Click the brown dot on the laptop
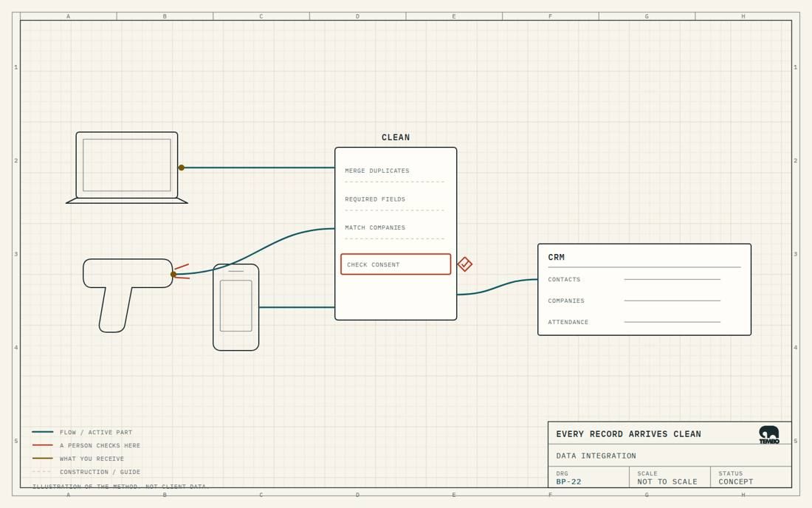This screenshot has height=508, width=812. pyautogui.click(x=182, y=168)
